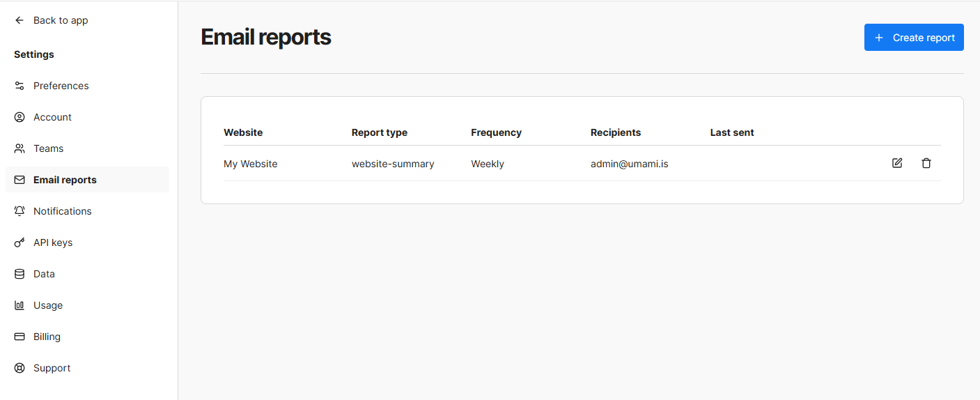Click the Teams people icon

(x=20, y=148)
